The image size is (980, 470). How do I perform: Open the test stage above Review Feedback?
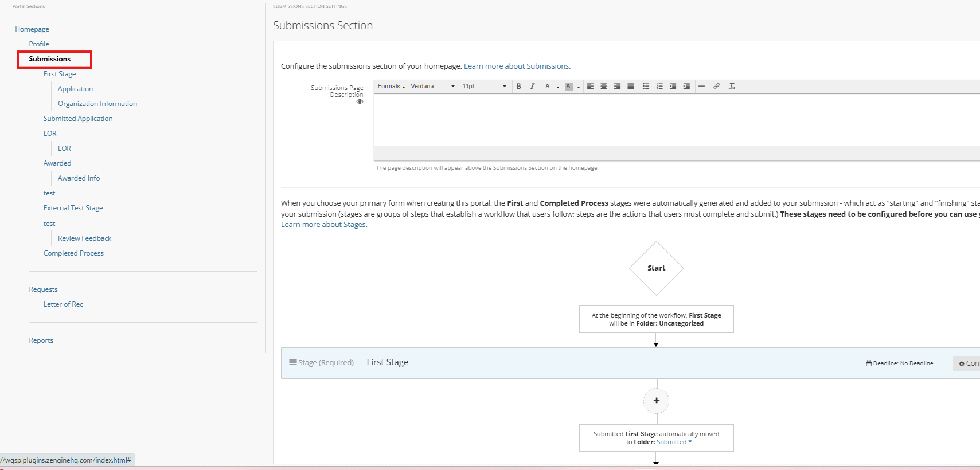[49, 224]
